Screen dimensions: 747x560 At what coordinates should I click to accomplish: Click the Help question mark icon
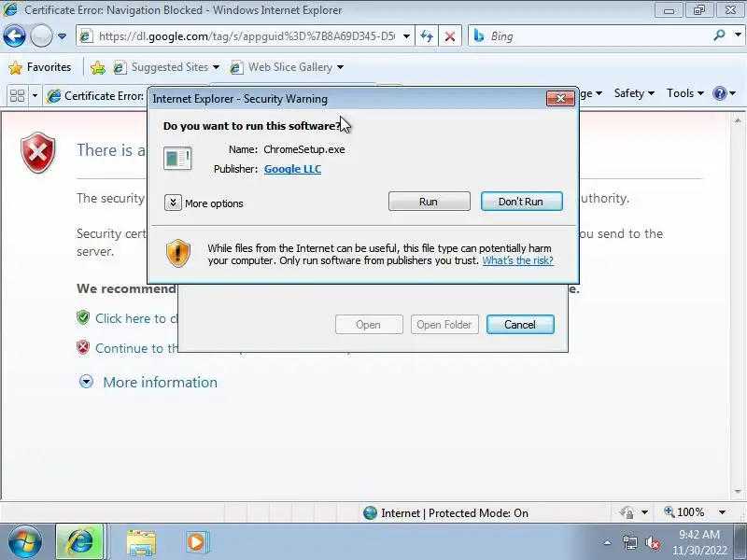(x=720, y=93)
